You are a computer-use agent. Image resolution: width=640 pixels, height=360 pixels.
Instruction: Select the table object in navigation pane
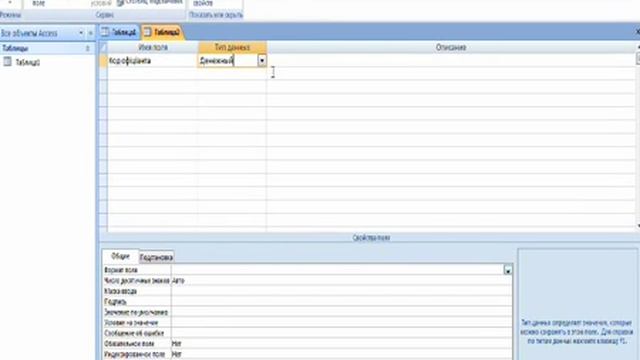point(27,62)
